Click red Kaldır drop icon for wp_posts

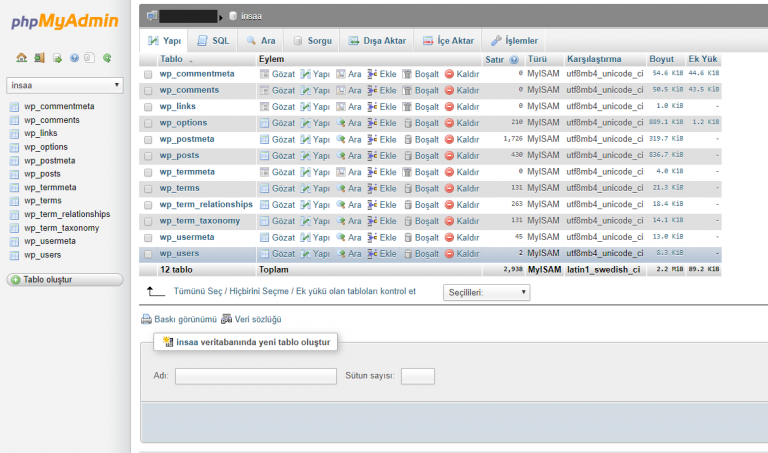point(449,156)
